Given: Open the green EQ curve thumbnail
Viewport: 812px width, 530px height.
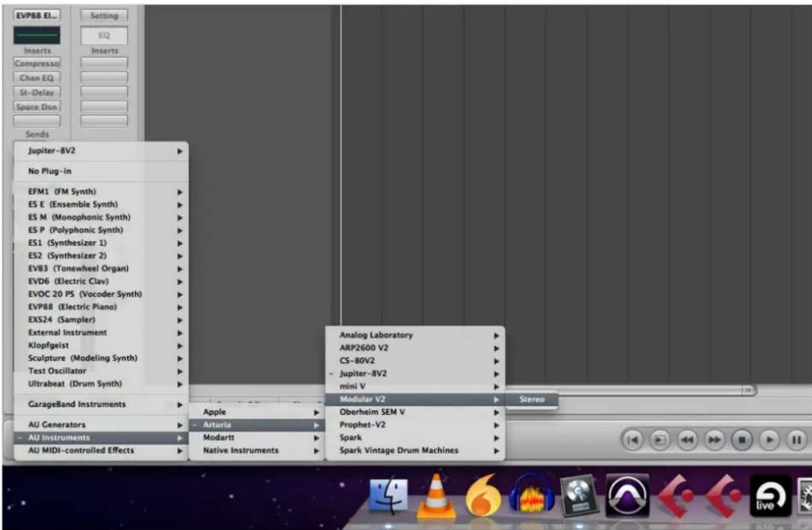Looking at the screenshot, I should (x=37, y=35).
